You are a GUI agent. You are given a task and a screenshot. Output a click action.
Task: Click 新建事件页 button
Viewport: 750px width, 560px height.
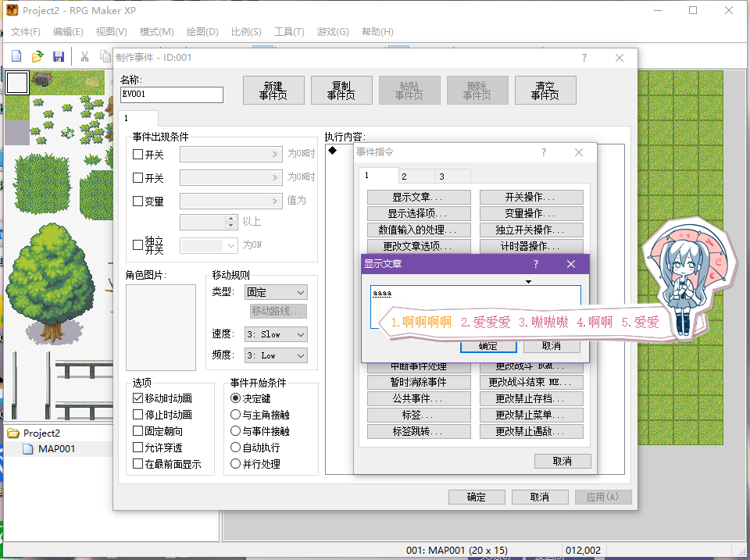click(x=273, y=91)
